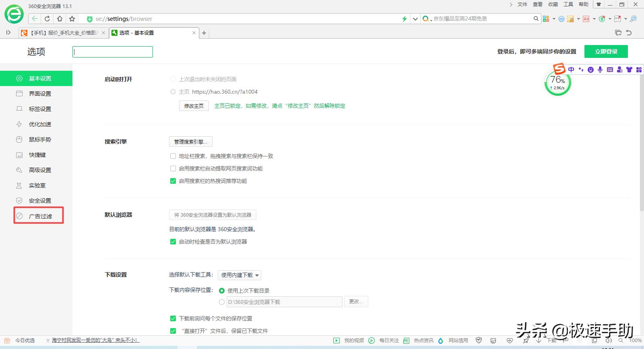Click the Sogou microphone voice input icon
Image resolution: width=644 pixels, height=349 pixels.
[600, 70]
